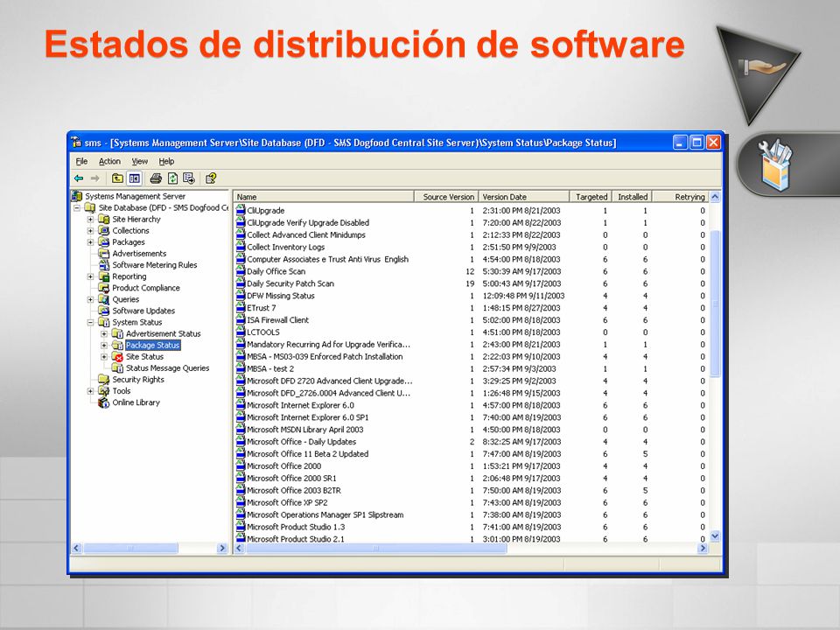Click the Status Message Queries icon
Image resolution: width=840 pixels, height=630 pixels.
pos(117,368)
